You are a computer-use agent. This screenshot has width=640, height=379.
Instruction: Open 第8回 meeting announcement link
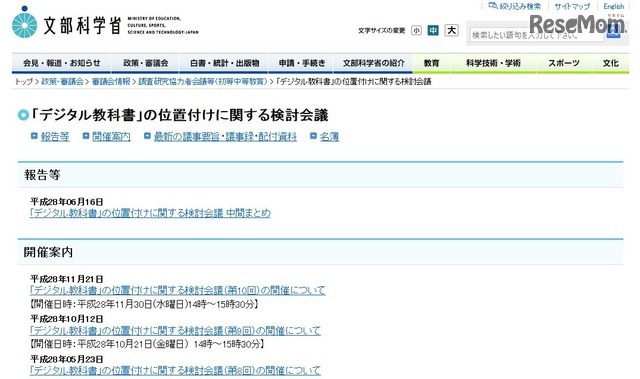[x=175, y=370]
